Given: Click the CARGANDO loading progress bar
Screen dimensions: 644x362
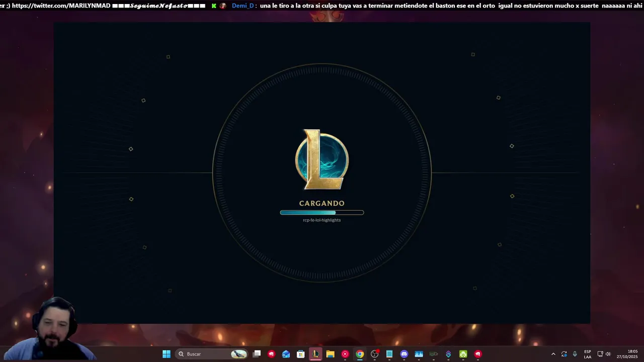Looking at the screenshot, I should click(322, 213).
